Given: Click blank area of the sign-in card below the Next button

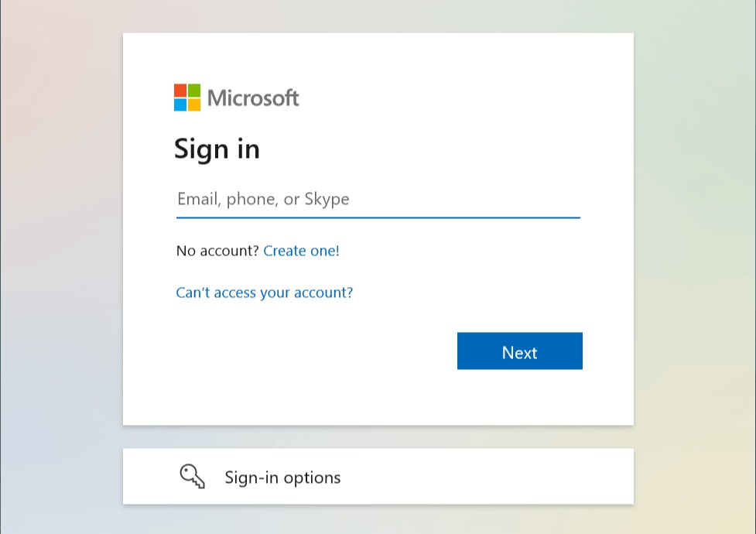Looking at the screenshot, I should [x=378, y=398].
